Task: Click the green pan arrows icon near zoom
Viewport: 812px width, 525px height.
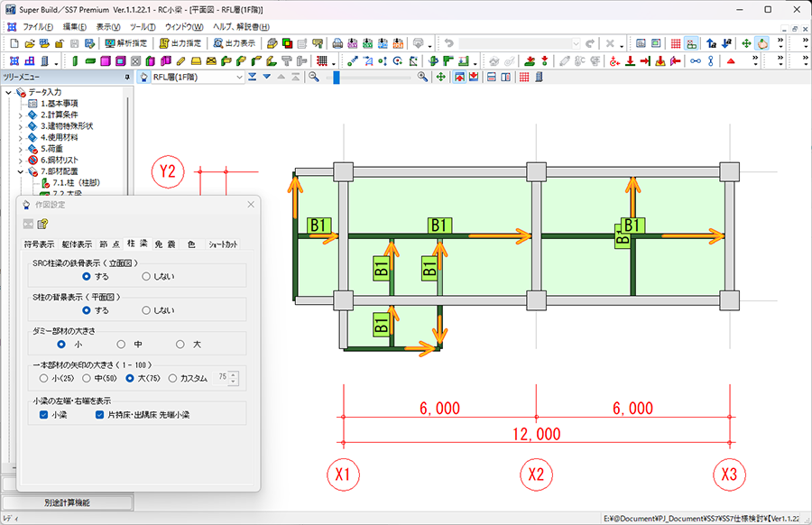Action: pyautogui.click(x=440, y=78)
